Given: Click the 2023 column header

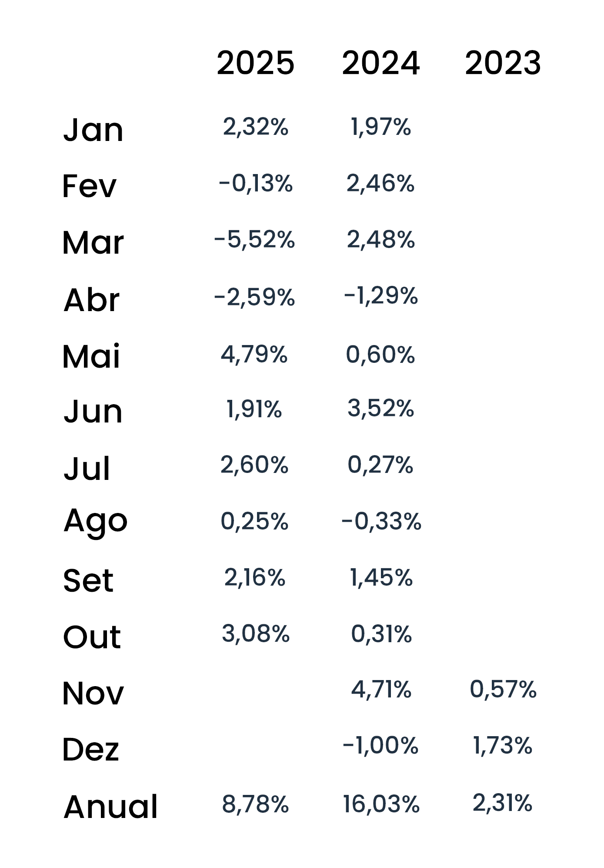Looking at the screenshot, I should (503, 63).
